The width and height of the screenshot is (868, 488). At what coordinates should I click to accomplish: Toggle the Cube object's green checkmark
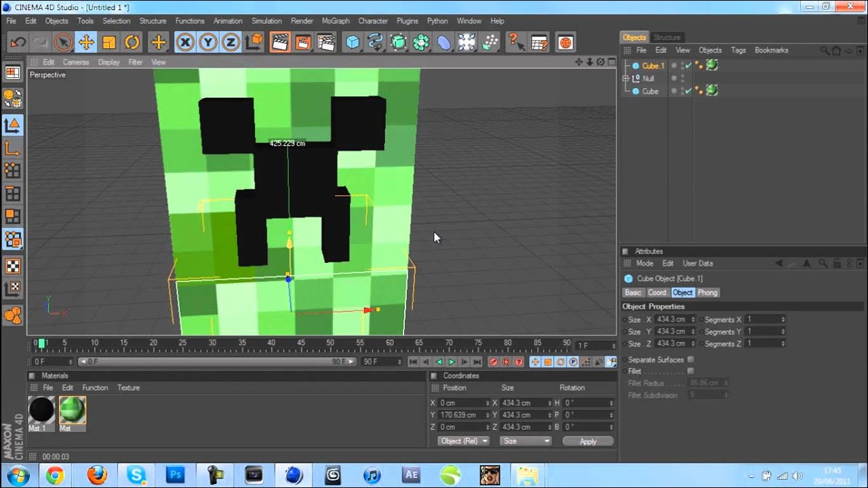point(688,91)
